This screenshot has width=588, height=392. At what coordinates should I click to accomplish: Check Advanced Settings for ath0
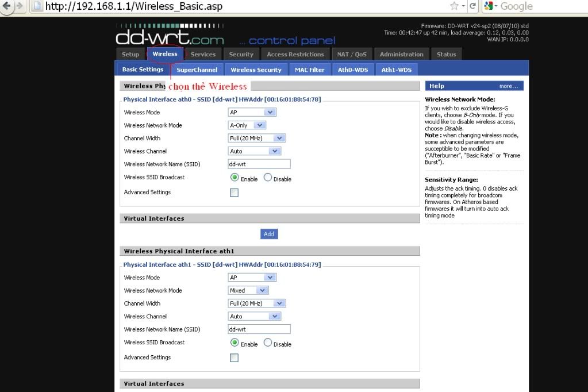pos(234,193)
